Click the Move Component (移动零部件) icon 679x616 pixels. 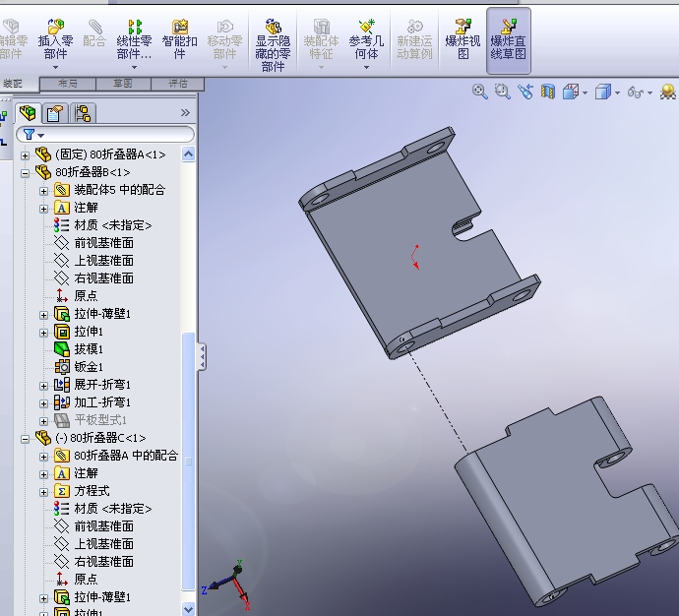(x=224, y=27)
